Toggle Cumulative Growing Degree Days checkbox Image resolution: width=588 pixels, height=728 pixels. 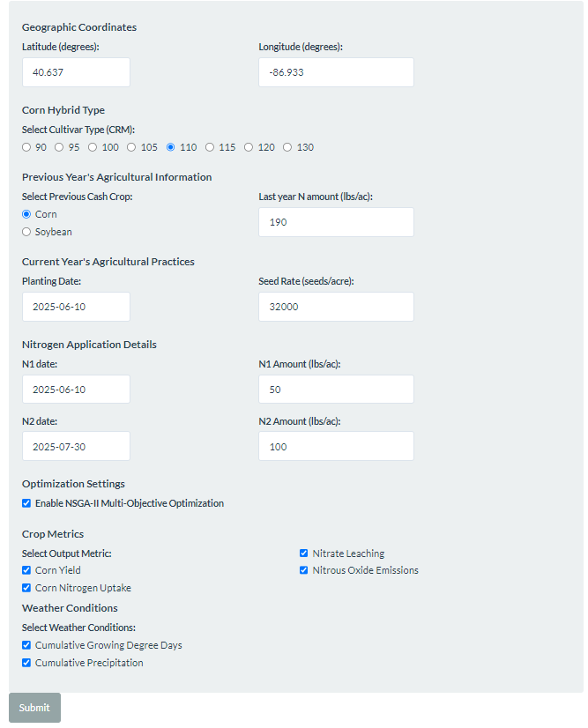tap(26, 645)
